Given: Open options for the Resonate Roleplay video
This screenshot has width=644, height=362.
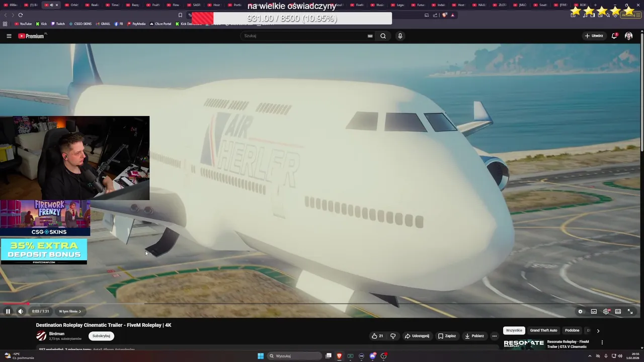Looking at the screenshot, I should pos(602,343).
